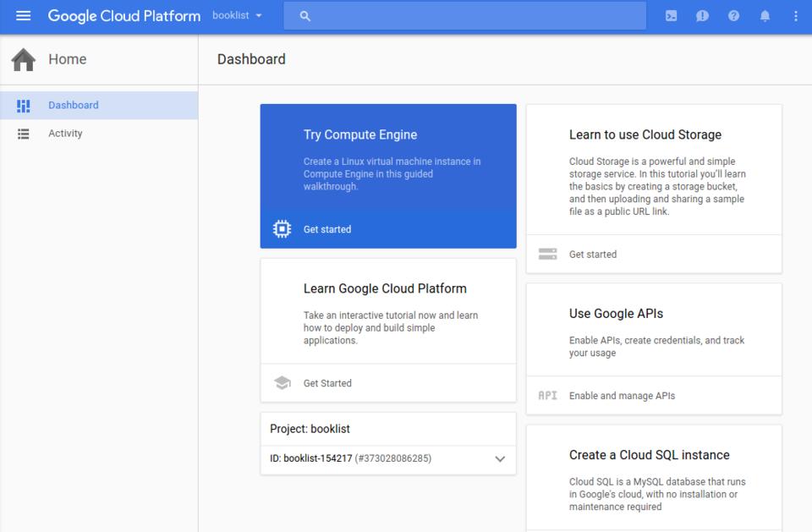The image size is (812, 532).
Task: Open the hamburger navigation menu
Action: pyautogui.click(x=24, y=16)
